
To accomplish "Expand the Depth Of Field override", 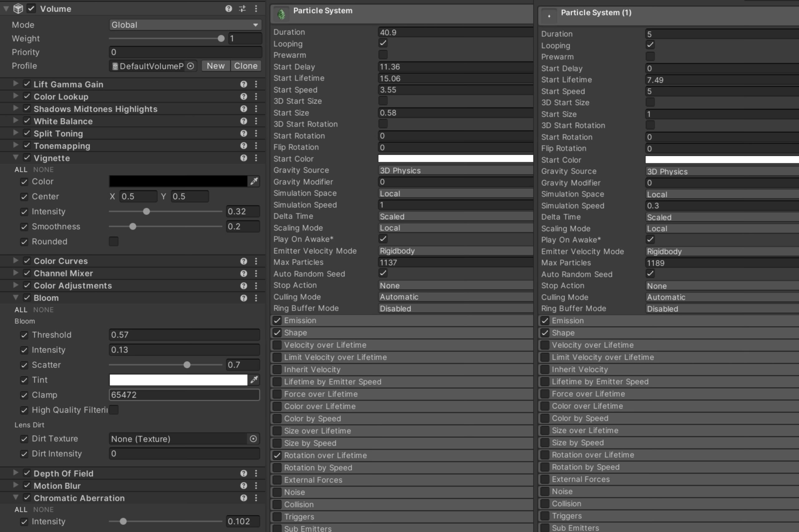I will coord(15,473).
